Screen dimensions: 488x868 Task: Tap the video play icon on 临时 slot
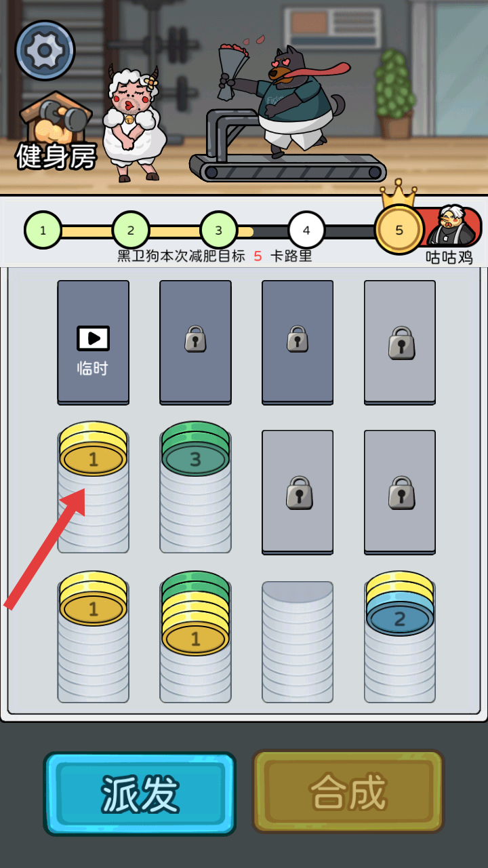tap(93, 338)
